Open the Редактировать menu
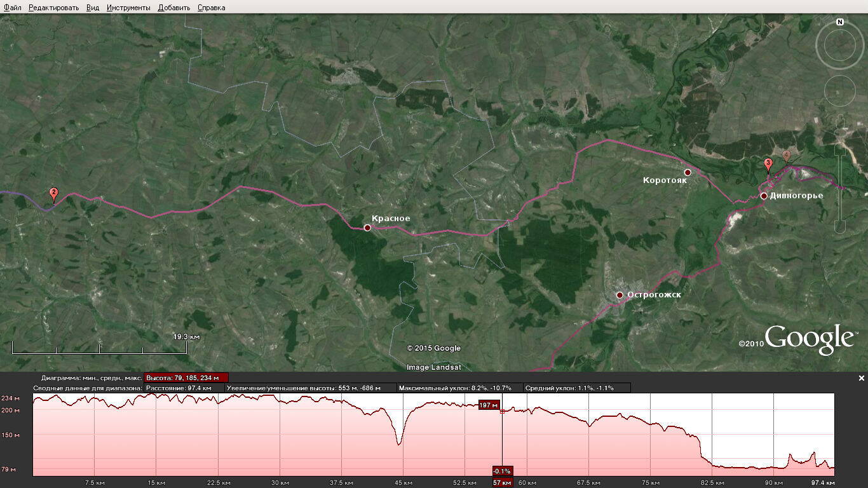Image resolution: width=868 pixels, height=488 pixels. click(x=54, y=8)
